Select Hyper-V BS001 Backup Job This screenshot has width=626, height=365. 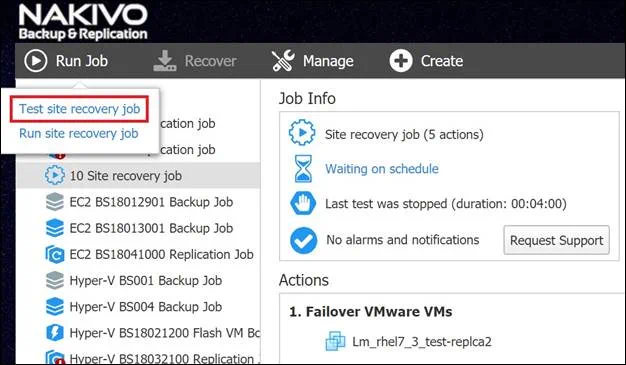click(146, 281)
